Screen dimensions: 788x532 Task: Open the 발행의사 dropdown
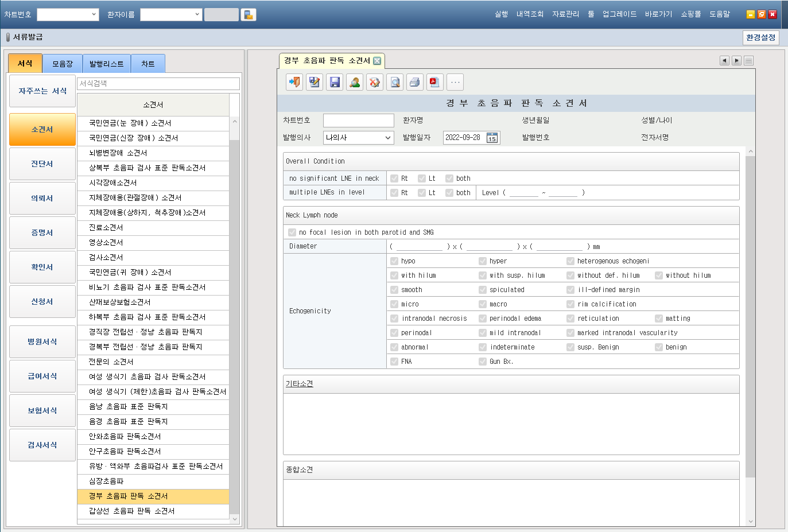pyautogui.click(x=388, y=138)
